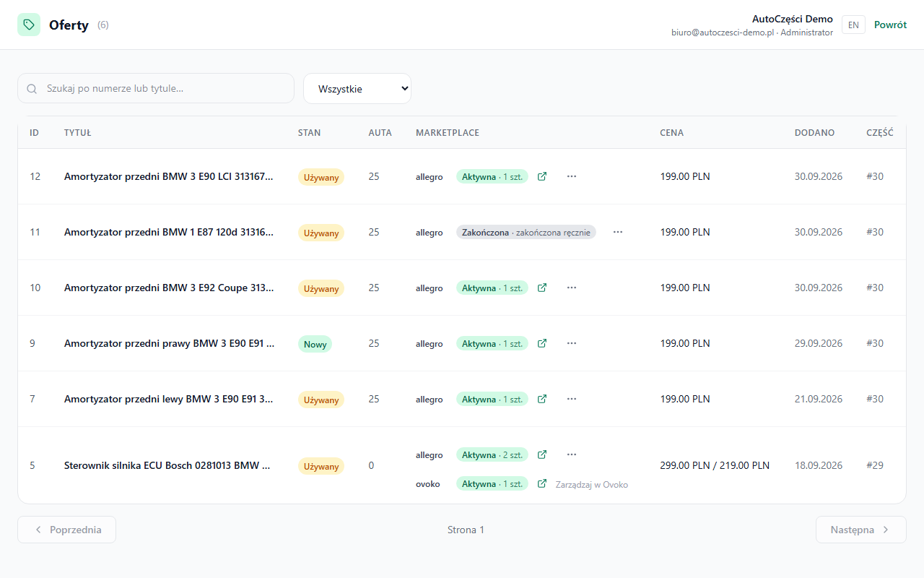Screen dimensions: 924x578
Task: Click the Używany badge on offer 12
Action: pyautogui.click(x=321, y=177)
